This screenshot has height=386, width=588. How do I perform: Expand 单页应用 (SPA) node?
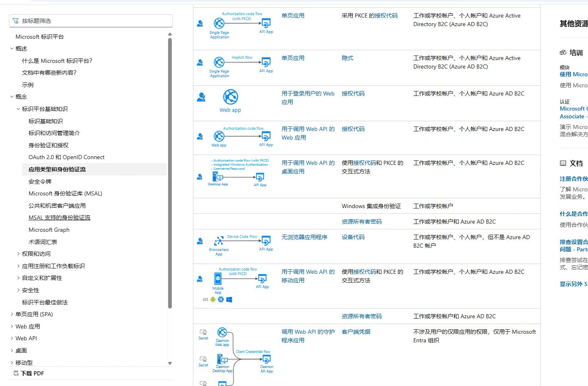click(x=11, y=314)
